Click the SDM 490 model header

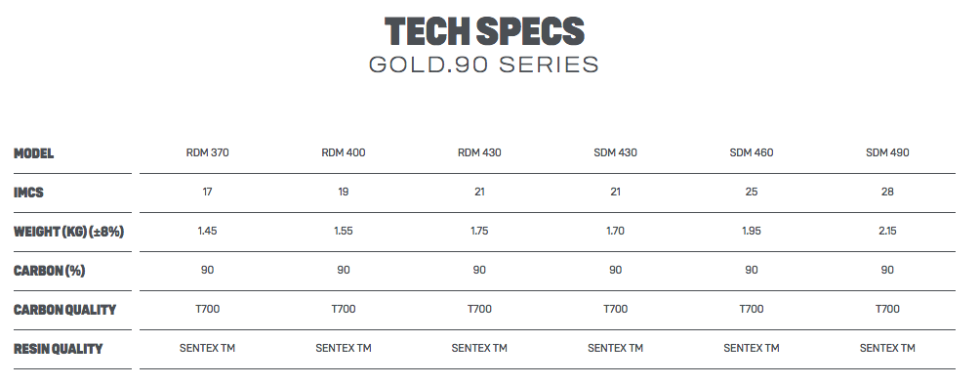pyautogui.click(x=887, y=152)
